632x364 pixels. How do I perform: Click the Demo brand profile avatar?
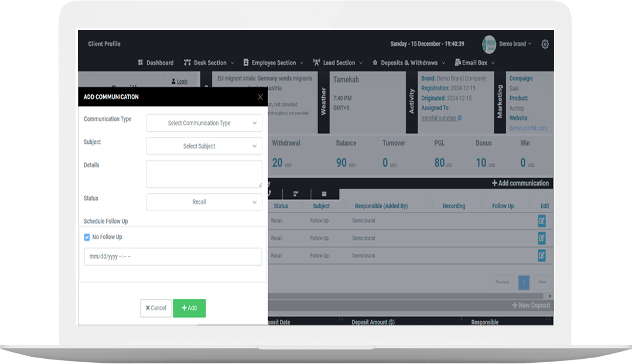click(488, 44)
